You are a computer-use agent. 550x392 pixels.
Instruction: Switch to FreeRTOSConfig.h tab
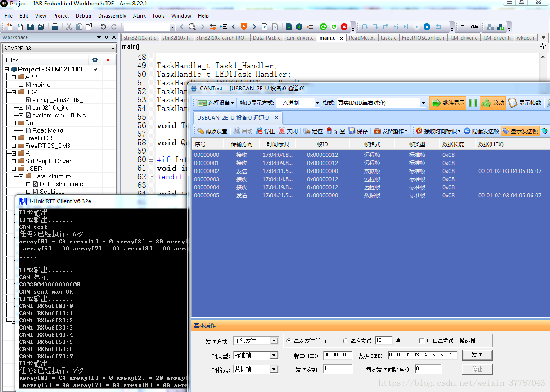pyautogui.click(x=423, y=38)
